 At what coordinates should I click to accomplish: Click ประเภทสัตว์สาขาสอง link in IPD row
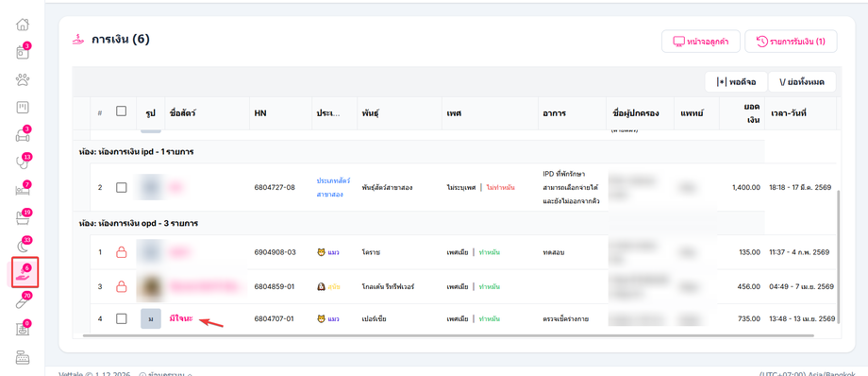click(333, 187)
